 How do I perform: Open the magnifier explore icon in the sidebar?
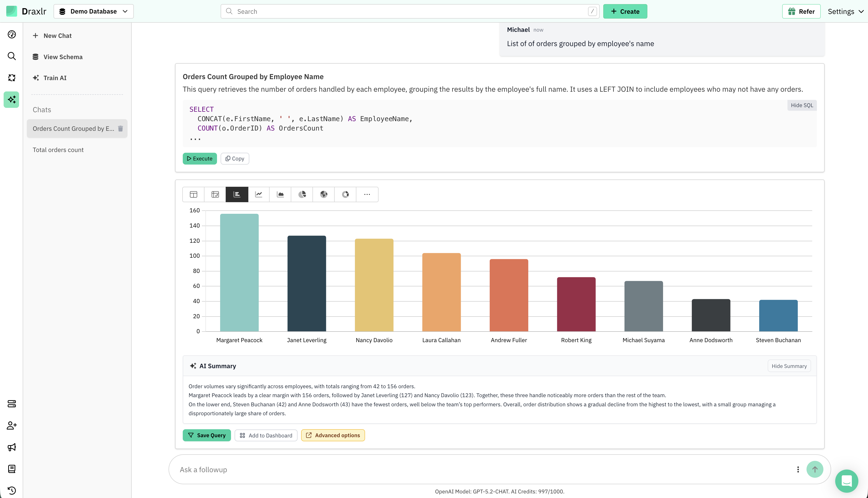(x=12, y=56)
